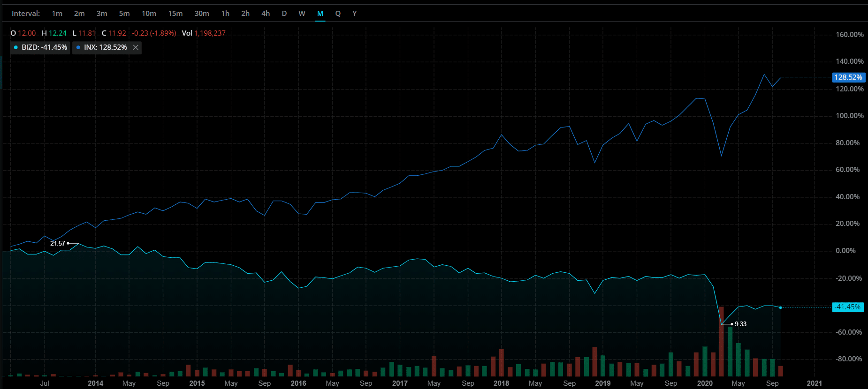The image size is (868, 389).
Task: Click the 2020 label on time axis
Action: click(x=705, y=383)
